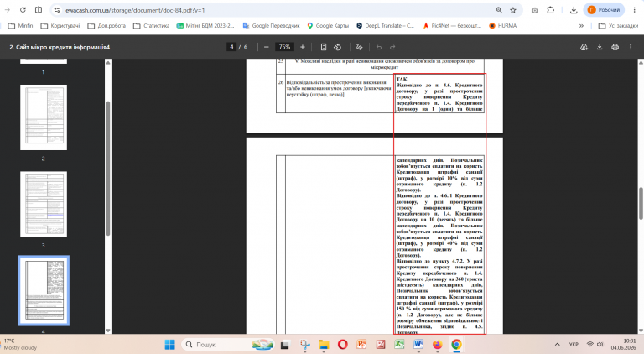The width and height of the screenshot is (644, 354).
Task: Open Opera browser from the taskbar
Action: pyautogui.click(x=342, y=345)
